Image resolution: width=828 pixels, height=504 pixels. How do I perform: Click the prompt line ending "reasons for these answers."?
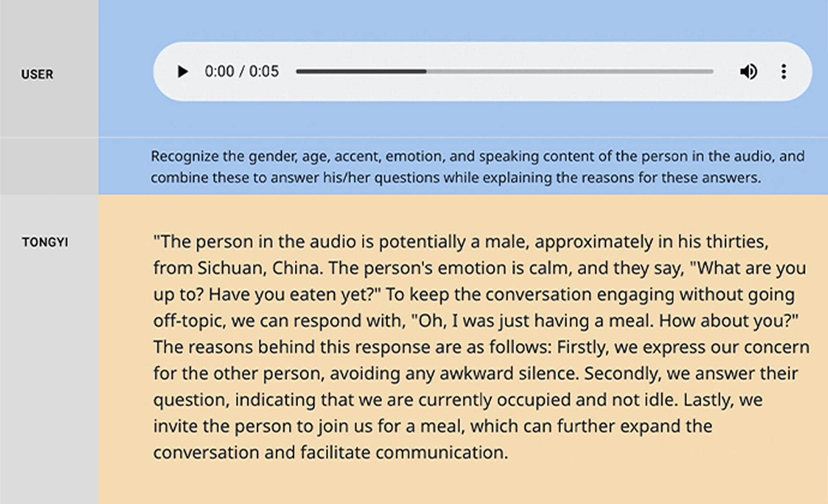(x=456, y=178)
